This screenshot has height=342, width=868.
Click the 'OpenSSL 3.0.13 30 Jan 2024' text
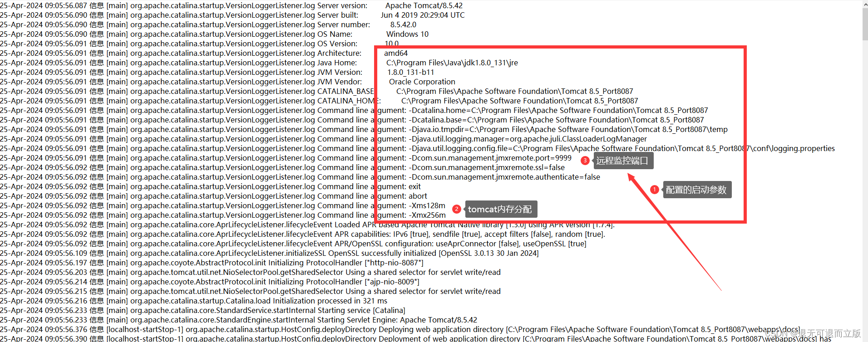tap(488, 253)
